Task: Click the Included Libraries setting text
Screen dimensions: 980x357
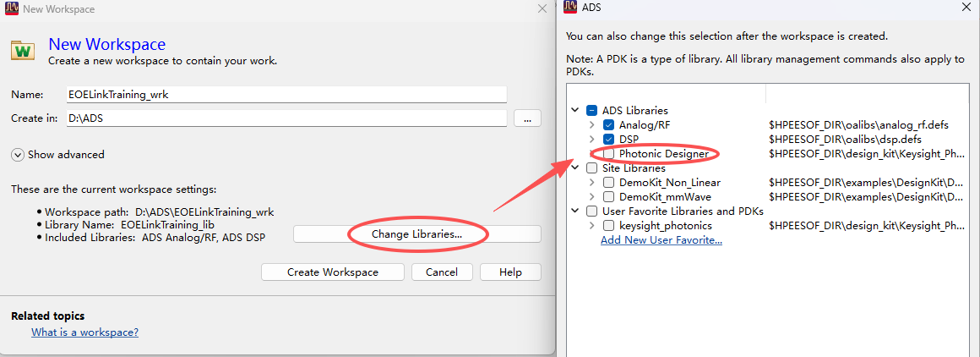Action: (155, 238)
